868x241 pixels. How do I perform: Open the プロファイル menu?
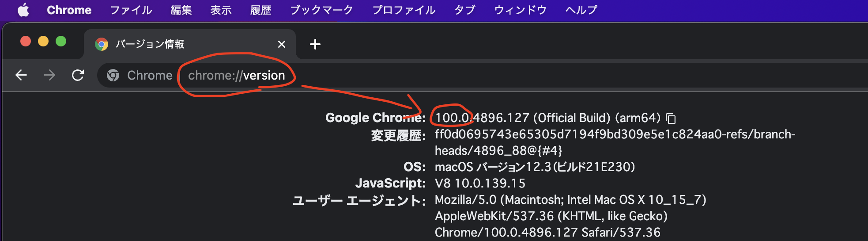coord(404,10)
